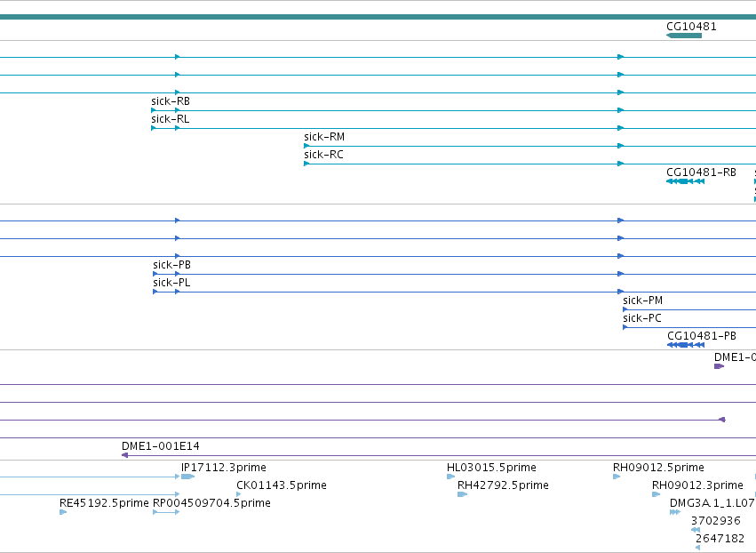Click the sick-PC protein start arrow
Image resolution: width=756 pixels, height=553 pixels.
pos(625,327)
